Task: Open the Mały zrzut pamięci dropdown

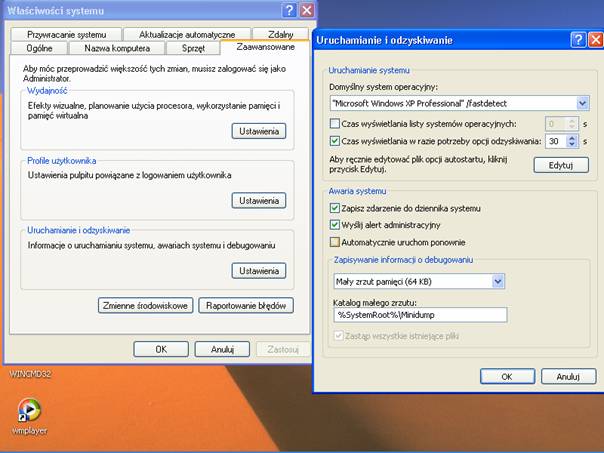Action: coord(498,282)
